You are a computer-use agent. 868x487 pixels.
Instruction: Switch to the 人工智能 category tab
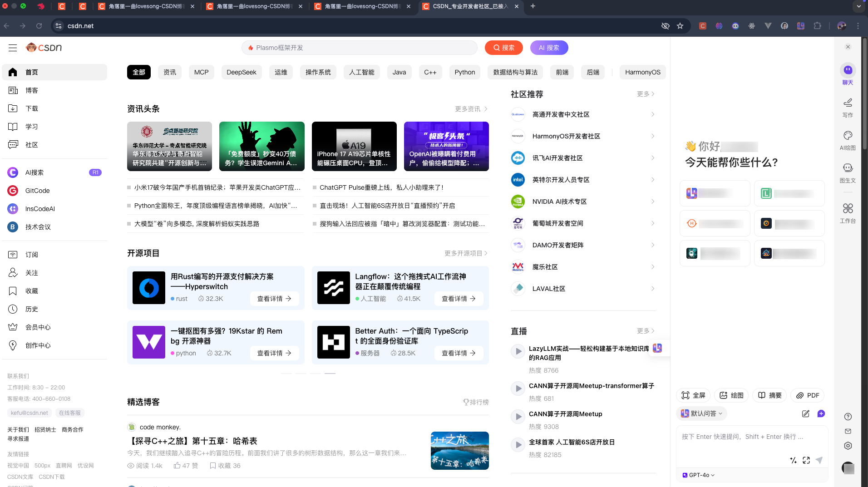[361, 72]
